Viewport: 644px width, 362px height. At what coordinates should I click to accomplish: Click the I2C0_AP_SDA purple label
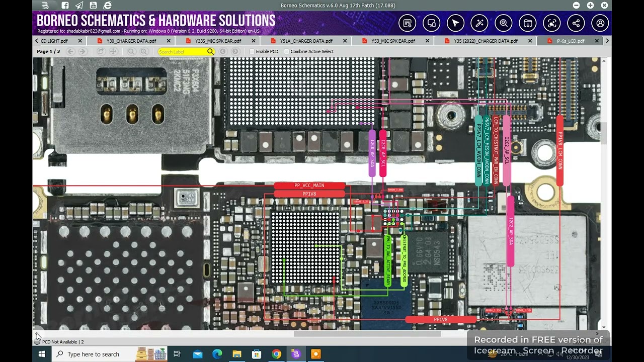point(372,153)
